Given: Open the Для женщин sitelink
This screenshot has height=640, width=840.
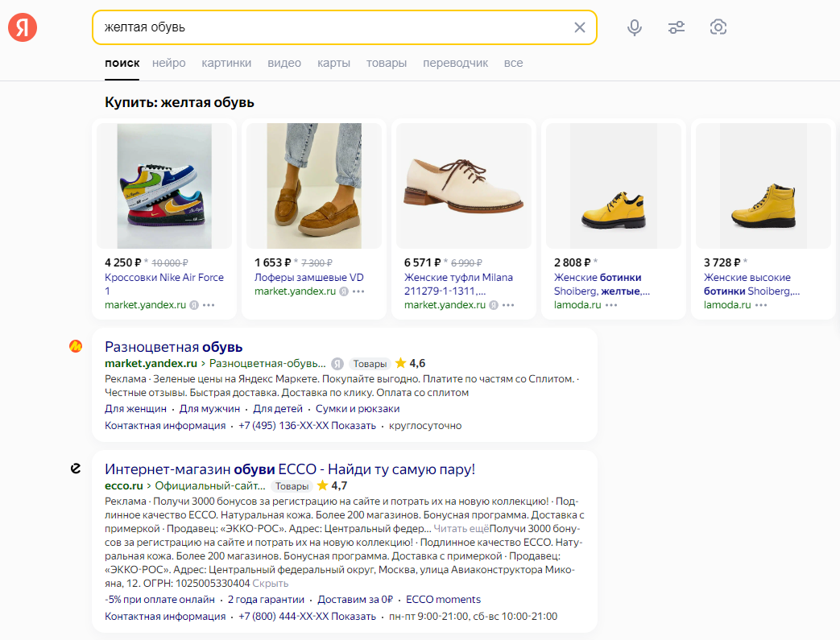Looking at the screenshot, I should (x=135, y=409).
